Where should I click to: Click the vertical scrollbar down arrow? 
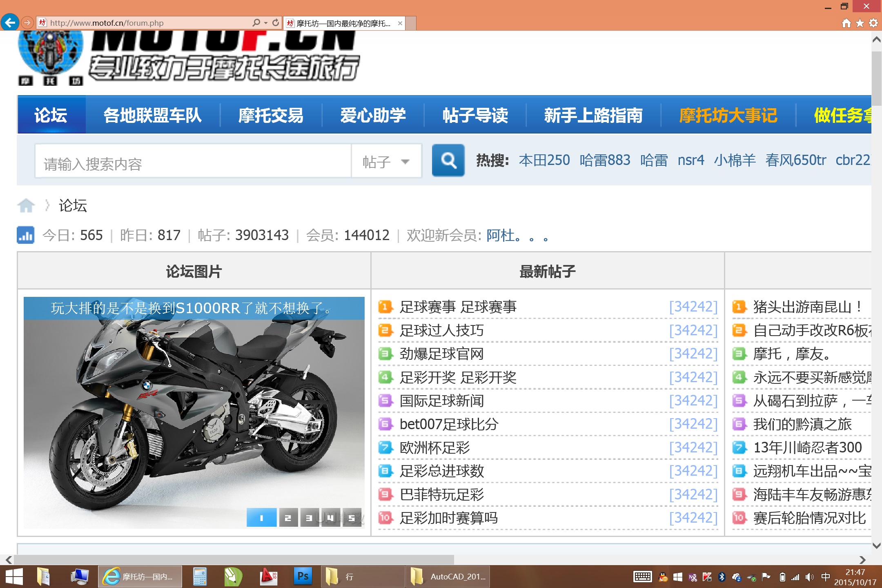(876, 546)
